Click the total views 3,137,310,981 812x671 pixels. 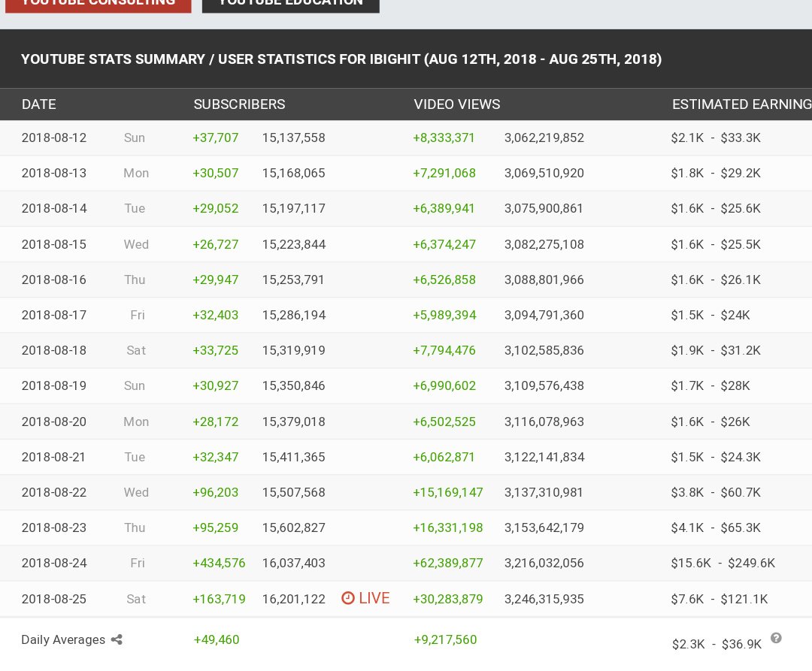544,492
